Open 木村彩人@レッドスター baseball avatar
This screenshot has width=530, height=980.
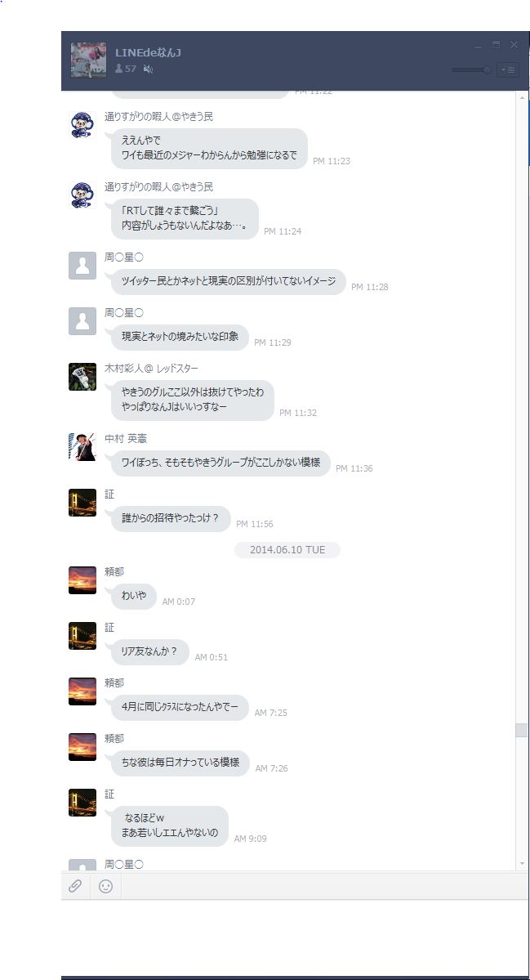click(x=82, y=377)
